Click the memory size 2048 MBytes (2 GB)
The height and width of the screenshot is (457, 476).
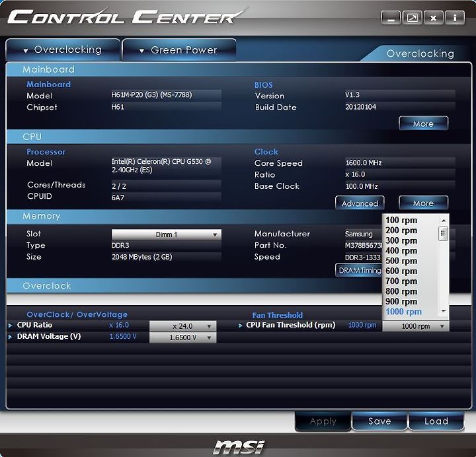tap(141, 257)
